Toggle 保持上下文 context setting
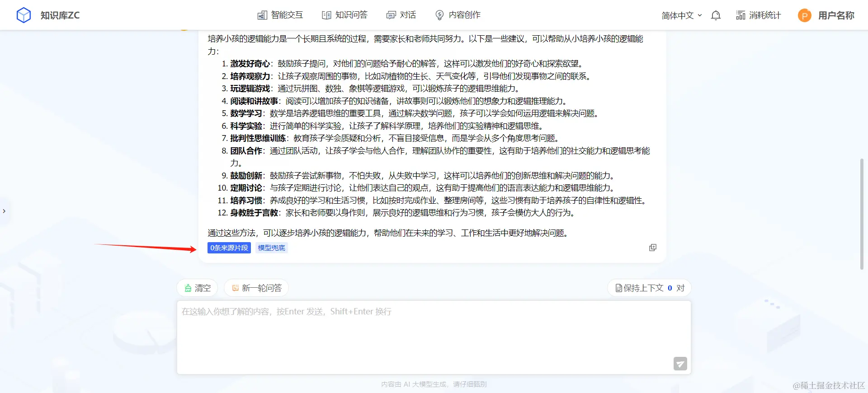868x393 pixels. [650, 288]
